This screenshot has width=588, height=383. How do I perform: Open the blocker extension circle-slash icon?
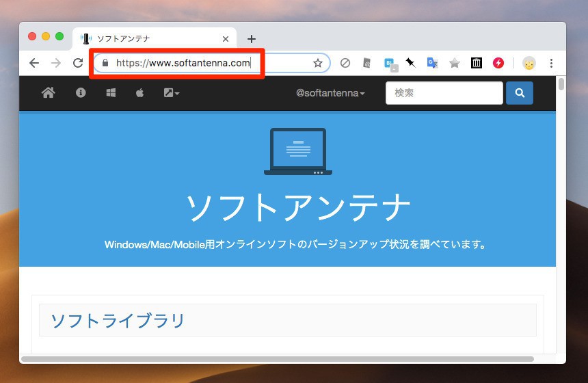pos(345,63)
